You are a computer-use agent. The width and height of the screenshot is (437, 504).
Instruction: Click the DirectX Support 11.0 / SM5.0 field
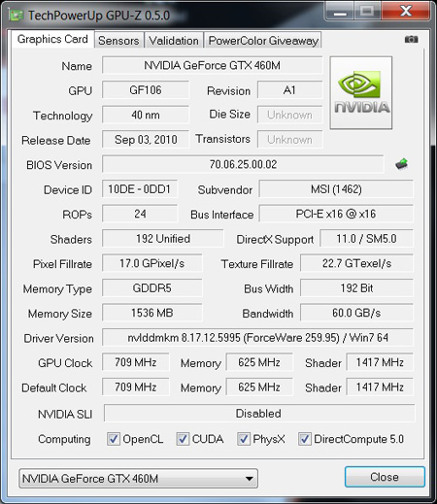pyautogui.click(x=366, y=239)
